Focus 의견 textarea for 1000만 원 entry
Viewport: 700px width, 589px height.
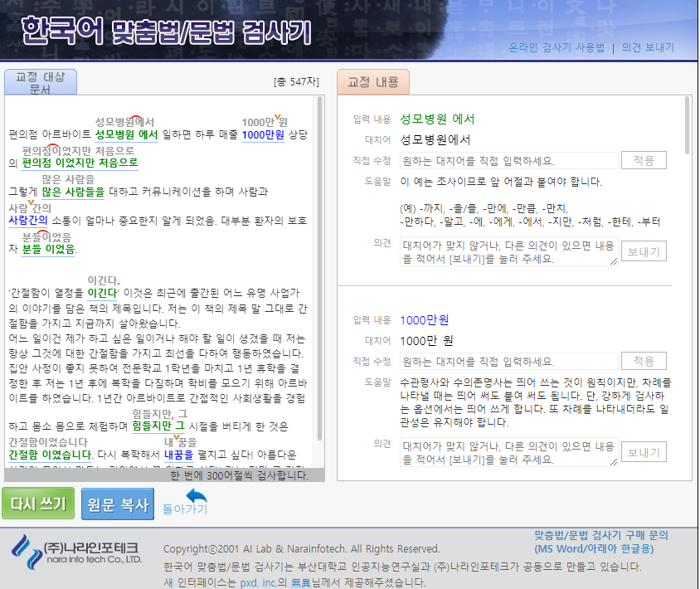509,452
